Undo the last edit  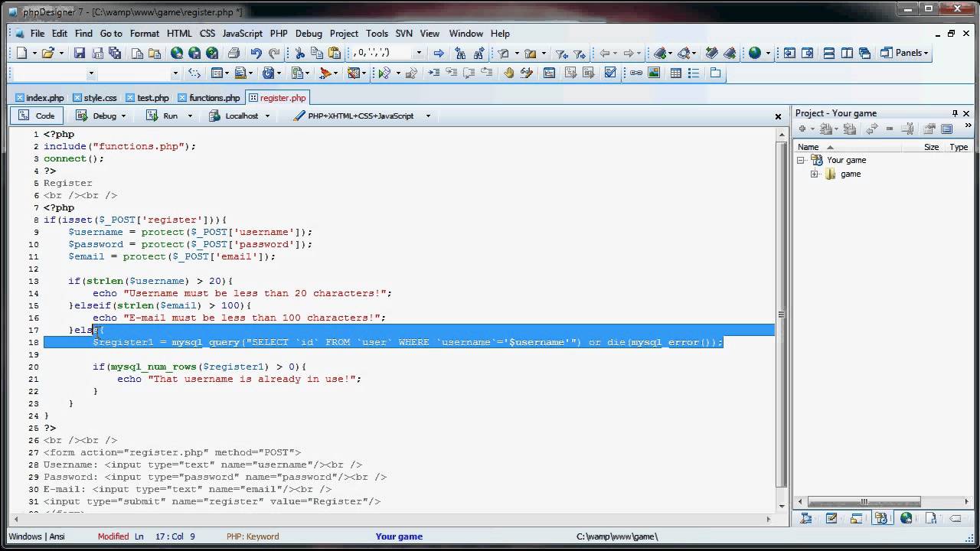[x=256, y=53]
